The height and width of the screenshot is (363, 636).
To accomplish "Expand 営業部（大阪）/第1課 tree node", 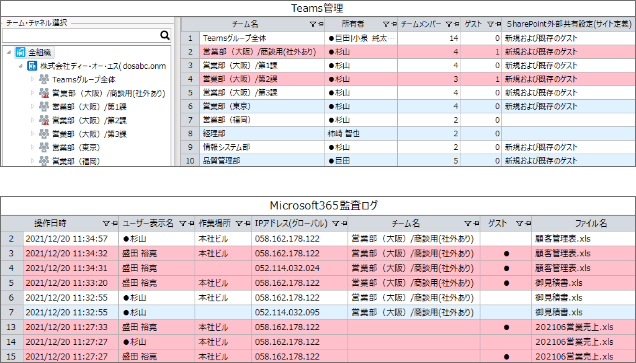I will point(33,107).
